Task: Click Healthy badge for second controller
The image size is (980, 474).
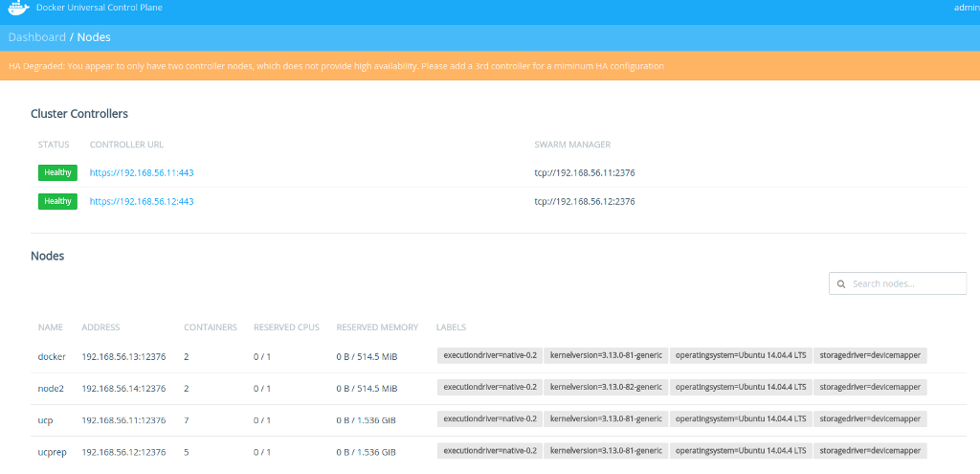Action: pyautogui.click(x=57, y=202)
